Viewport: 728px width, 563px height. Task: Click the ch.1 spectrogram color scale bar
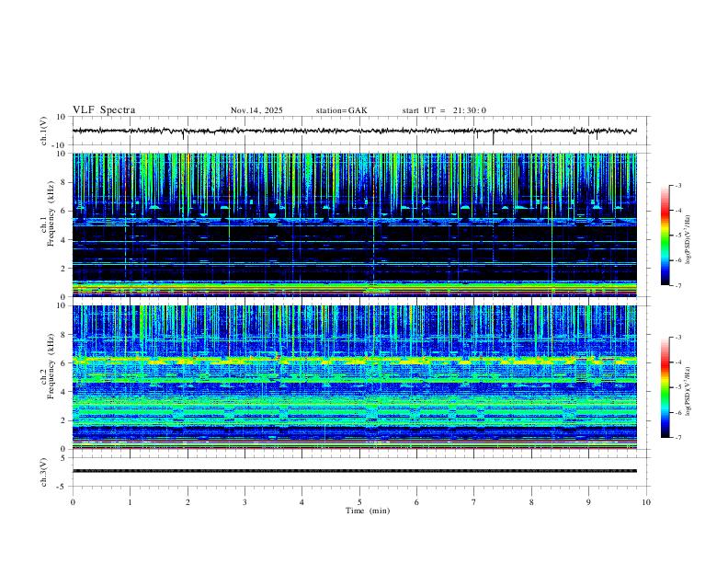665,236
